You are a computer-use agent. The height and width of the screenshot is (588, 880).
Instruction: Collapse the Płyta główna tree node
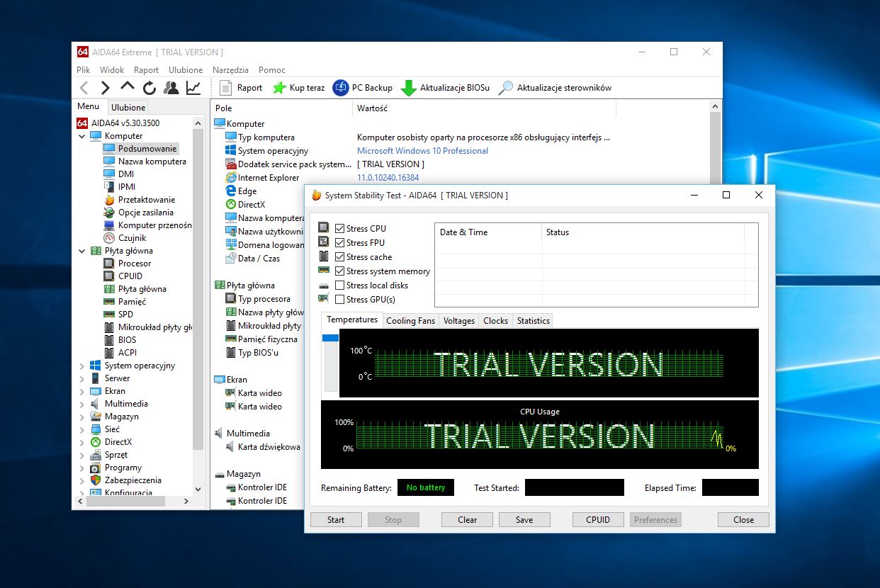82,251
